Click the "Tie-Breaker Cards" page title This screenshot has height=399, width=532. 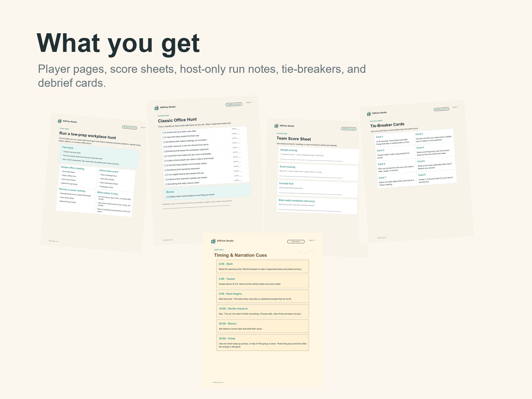point(387,125)
